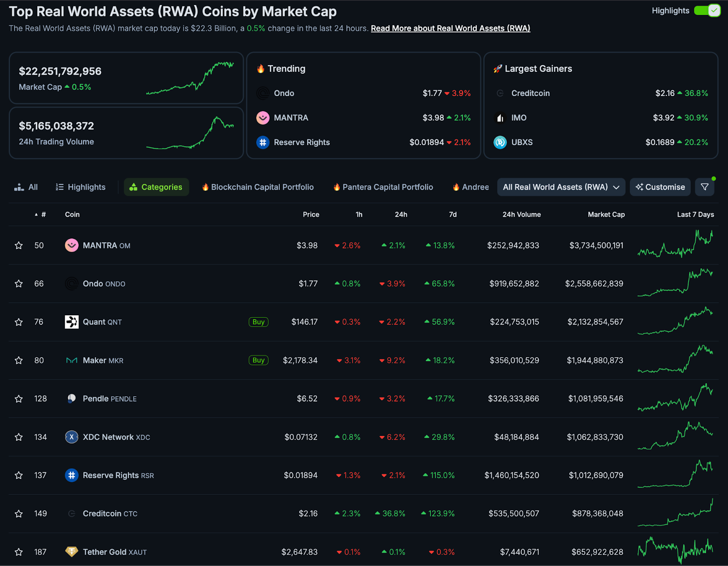Sort the table by rank # column
This screenshot has height=566, width=728.
pos(40,215)
